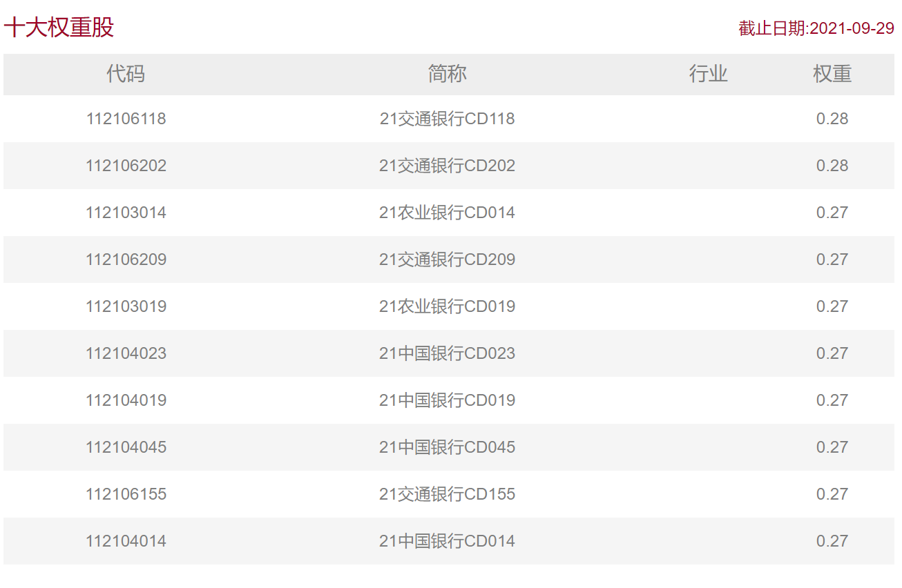This screenshot has height=588, width=902.
Task: Select code 112104045
Action: tap(126, 447)
